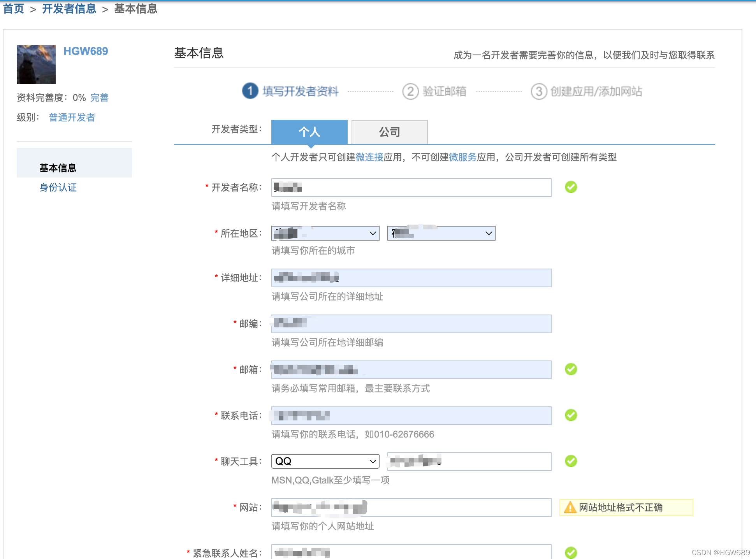This screenshot has height=559, width=756.
Task: Click the 首页 breadcrumb link
Action: pyautogui.click(x=14, y=9)
